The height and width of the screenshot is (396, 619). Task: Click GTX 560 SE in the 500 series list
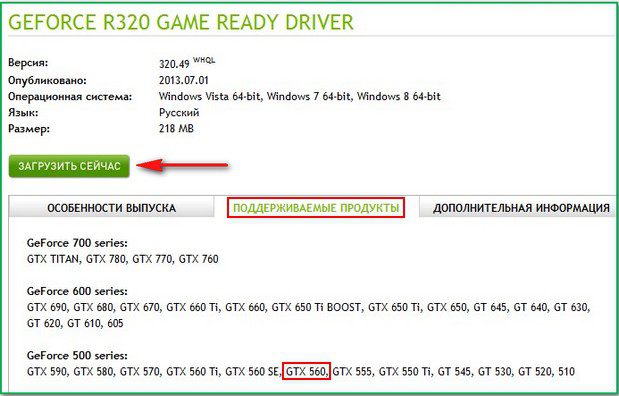(252, 372)
